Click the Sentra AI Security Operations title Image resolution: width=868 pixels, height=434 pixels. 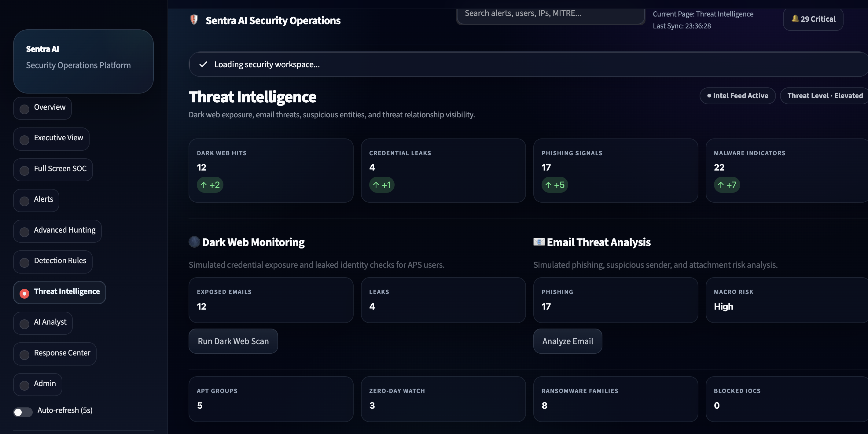click(273, 20)
